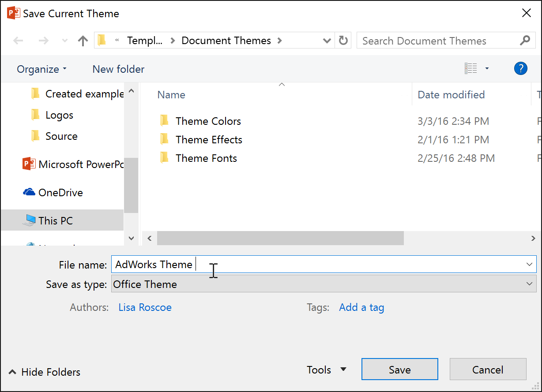542x392 pixels.
Task: Click the search magnifier icon
Action: click(x=525, y=41)
